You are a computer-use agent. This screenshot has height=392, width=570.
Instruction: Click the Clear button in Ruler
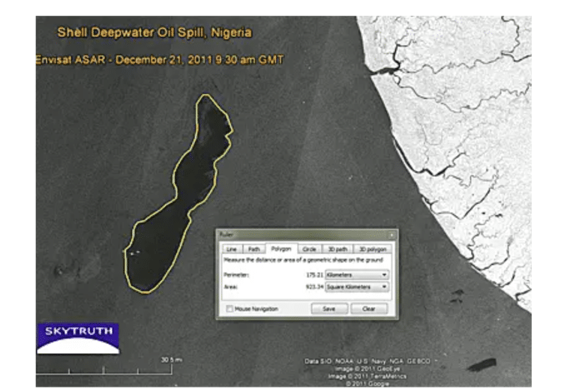tap(368, 309)
